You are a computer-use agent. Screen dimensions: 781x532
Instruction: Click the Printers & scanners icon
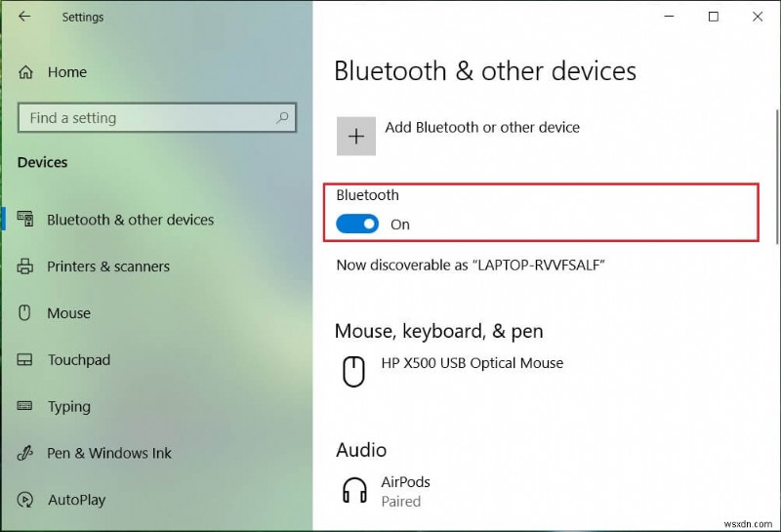tap(26, 266)
